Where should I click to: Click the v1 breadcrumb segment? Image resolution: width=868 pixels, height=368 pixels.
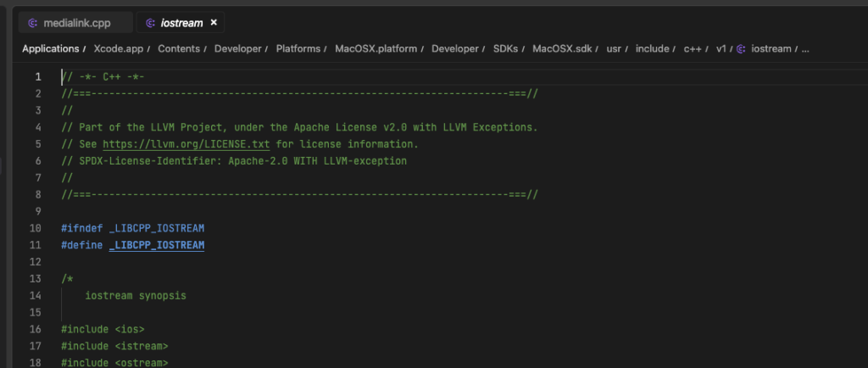click(721, 48)
